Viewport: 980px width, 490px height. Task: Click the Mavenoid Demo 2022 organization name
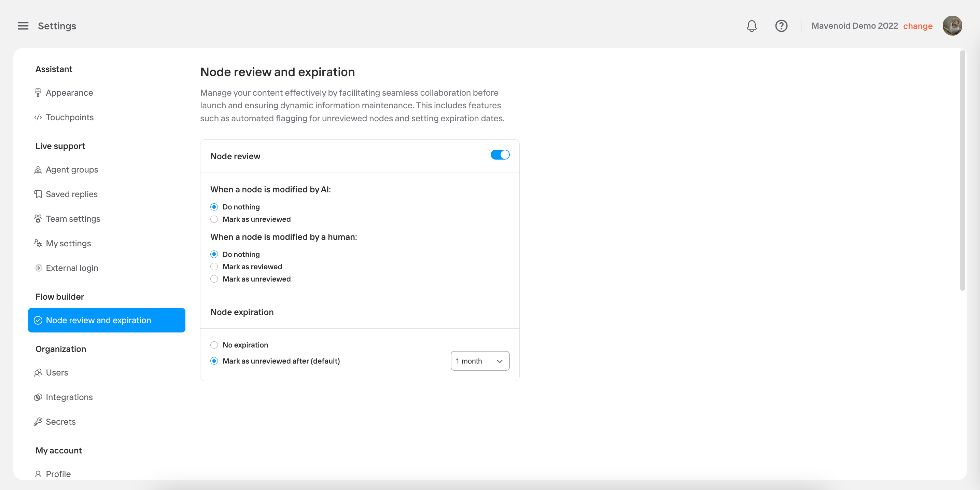854,26
